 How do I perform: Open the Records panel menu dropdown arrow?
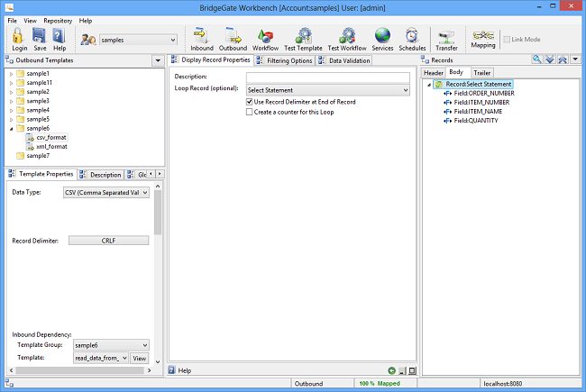tap(575, 59)
